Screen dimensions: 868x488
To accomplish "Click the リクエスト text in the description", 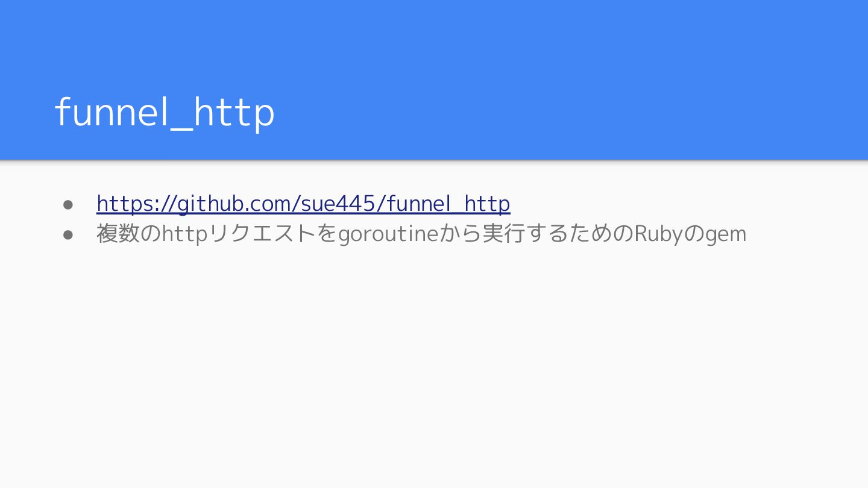I will tap(262, 234).
